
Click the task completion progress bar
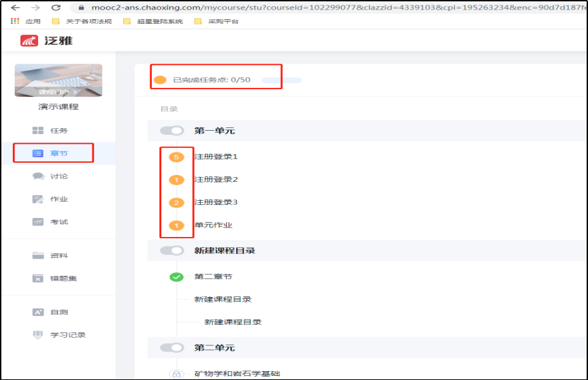pos(281,80)
